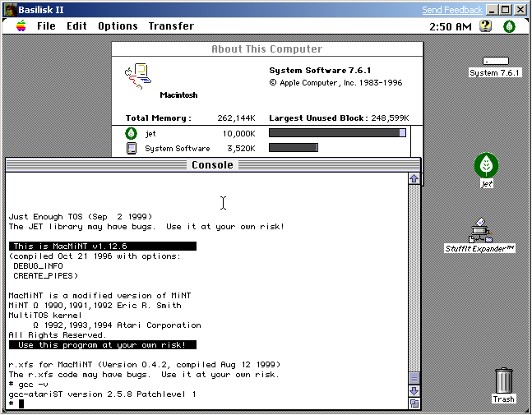This screenshot has width=532, height=415.
Task: Select the Trash icon
Action: [x=503, y=381]
